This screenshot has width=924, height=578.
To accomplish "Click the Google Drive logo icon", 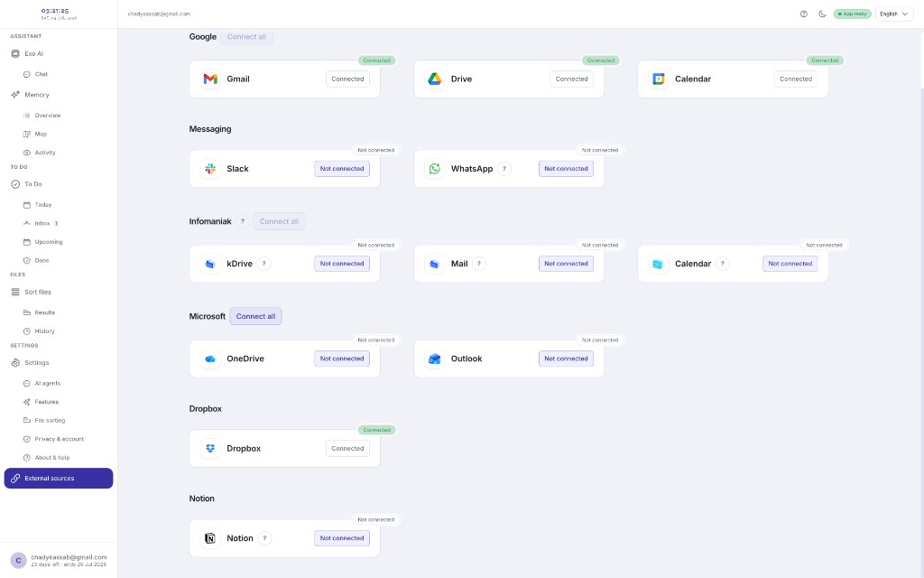I will tap(434, 79).
